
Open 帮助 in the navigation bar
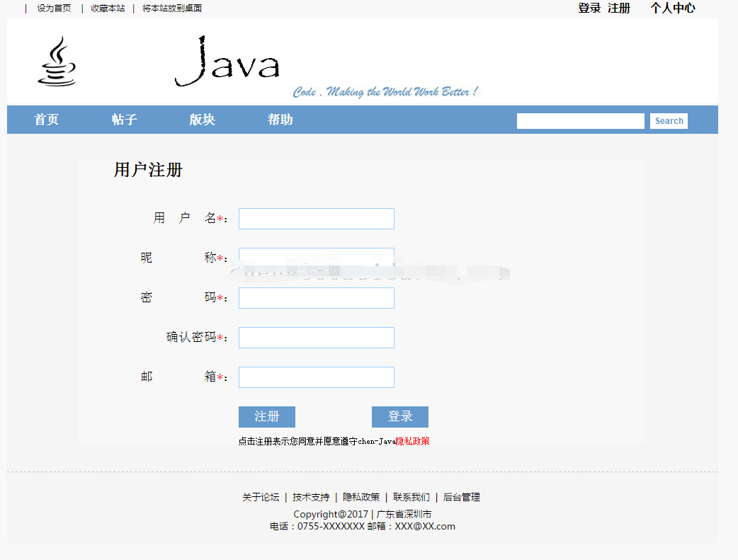(x=280, y=120)
